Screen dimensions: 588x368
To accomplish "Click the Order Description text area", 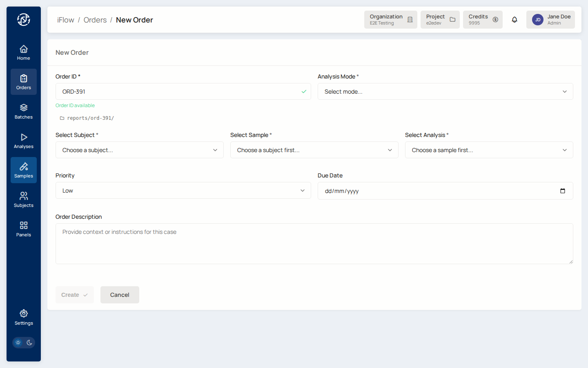I will click(x=314, y=244).
